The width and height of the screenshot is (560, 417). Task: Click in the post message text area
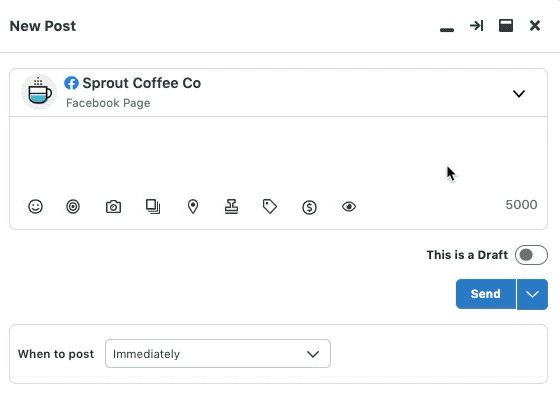279,155
